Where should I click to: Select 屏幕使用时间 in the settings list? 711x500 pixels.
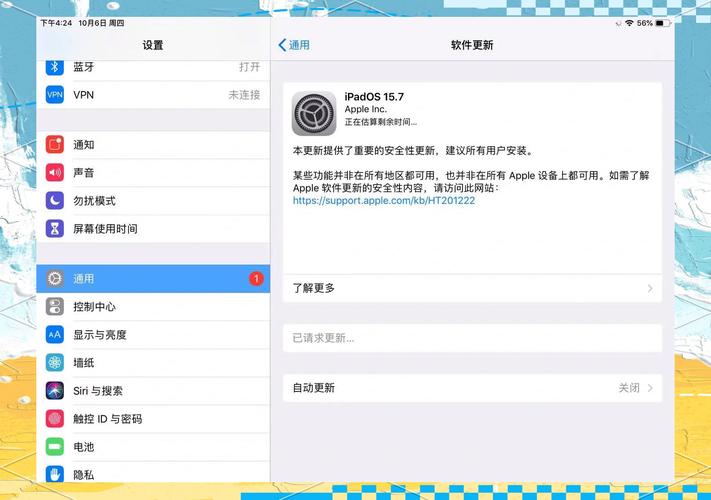coord(153,228)
